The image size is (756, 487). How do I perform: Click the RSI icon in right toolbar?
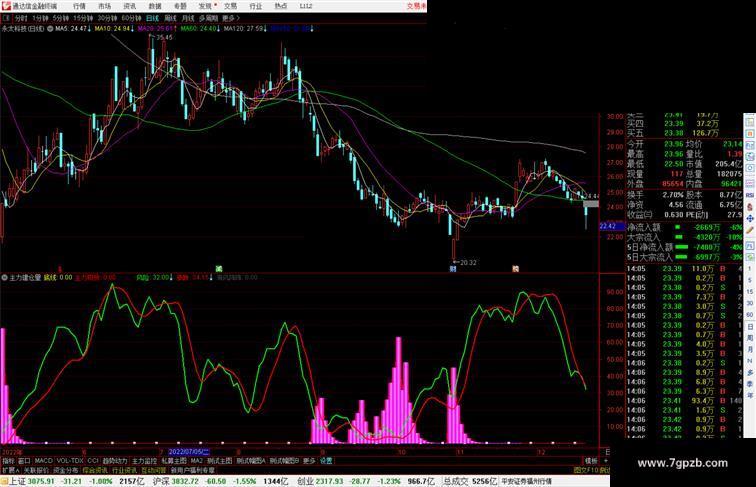coord(750,195)
